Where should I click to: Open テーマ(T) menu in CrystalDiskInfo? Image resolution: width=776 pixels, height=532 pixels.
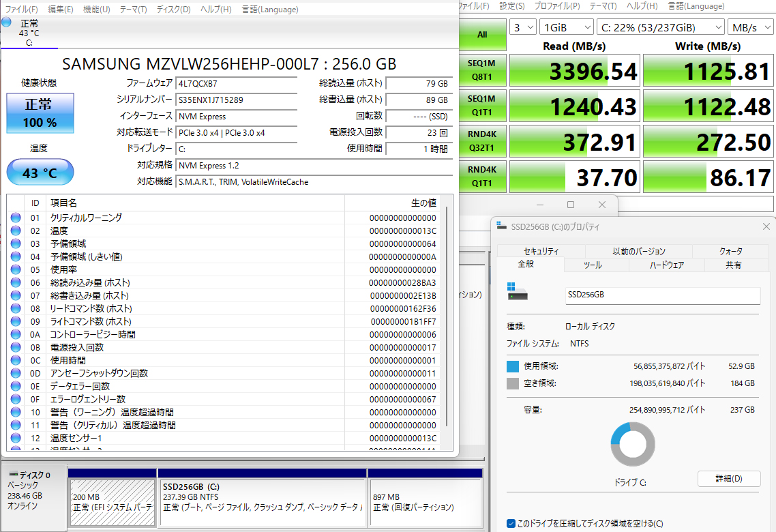133,10
